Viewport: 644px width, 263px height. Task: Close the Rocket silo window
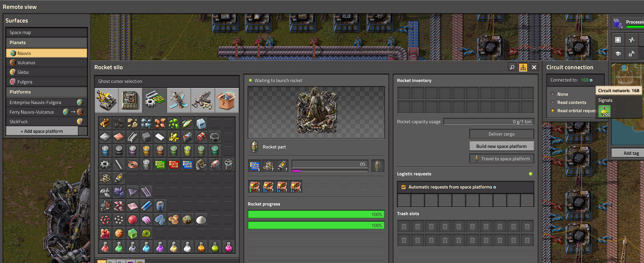pyautogui.click(x=534, y=67)
